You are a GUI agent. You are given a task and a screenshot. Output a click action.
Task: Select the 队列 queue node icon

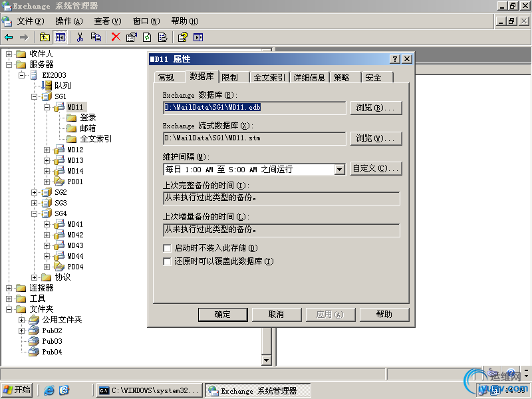coord(47,86)
